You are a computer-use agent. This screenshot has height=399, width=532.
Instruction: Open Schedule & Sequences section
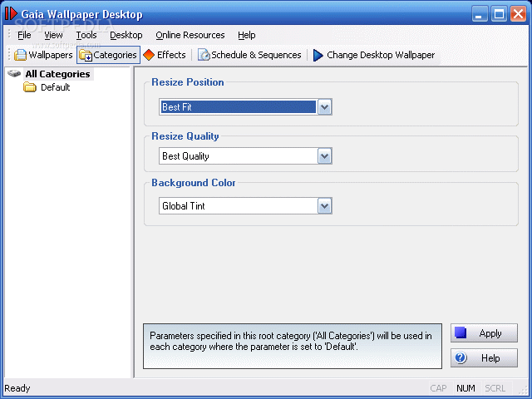pos(249,55)
